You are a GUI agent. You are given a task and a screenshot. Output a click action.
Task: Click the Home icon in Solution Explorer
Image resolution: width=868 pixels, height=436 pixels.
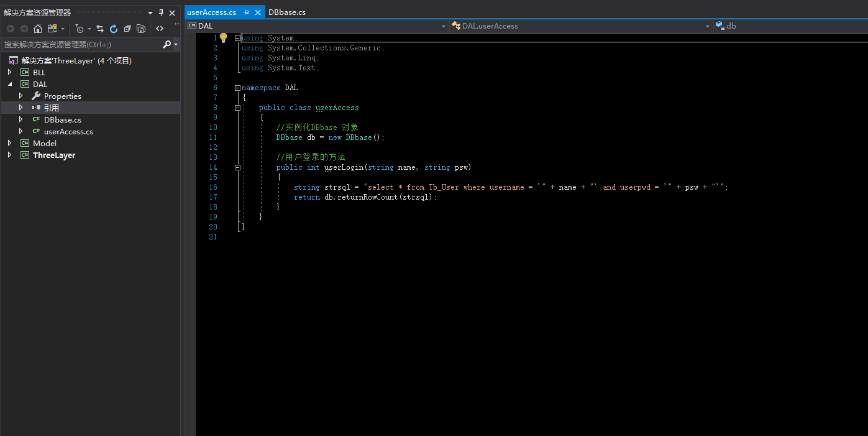pyautogui.click(x=38, y=29)
